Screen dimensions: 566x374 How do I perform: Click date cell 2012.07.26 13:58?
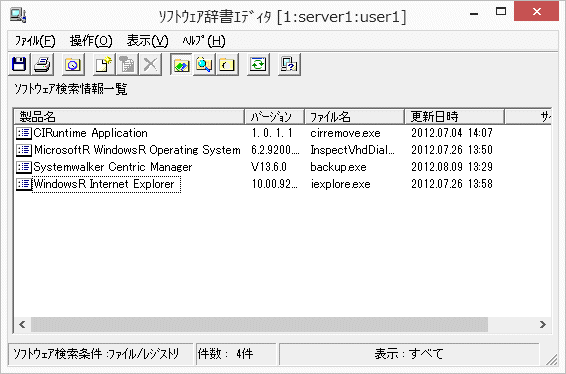[x=452, y=184]
